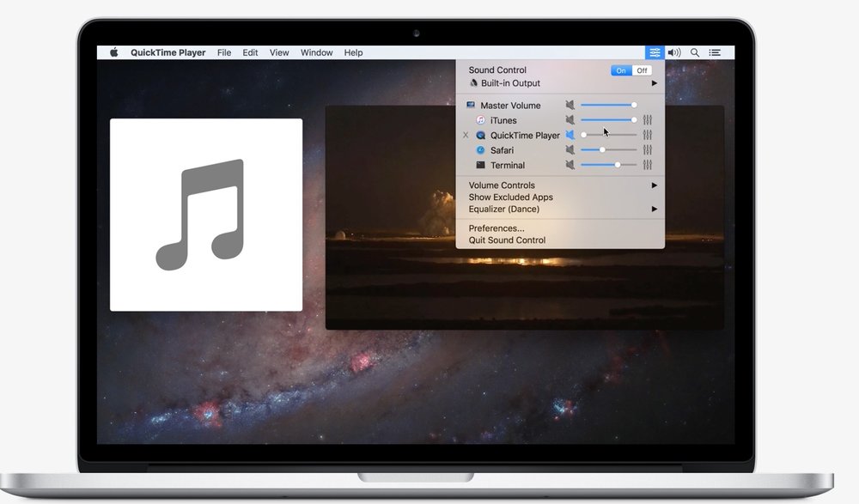Open Terminal equalizer sliders icon
859x504 pixels.
click(648, 164)
